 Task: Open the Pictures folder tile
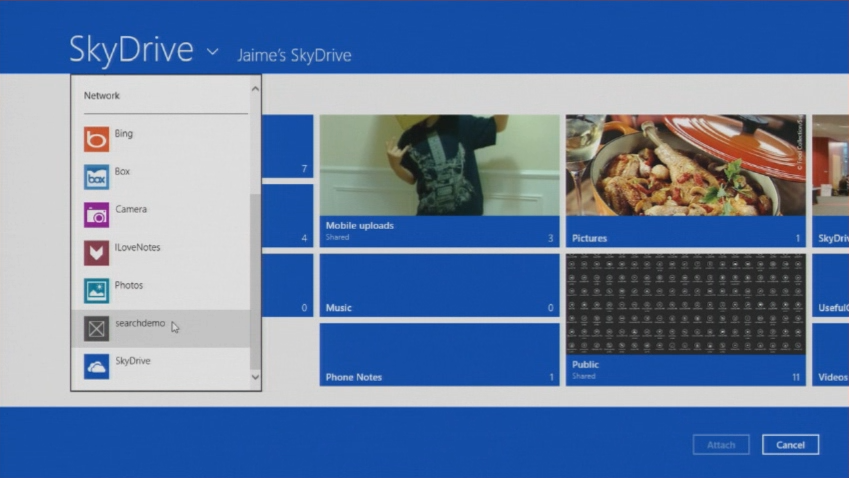click(x=685, y=181)
